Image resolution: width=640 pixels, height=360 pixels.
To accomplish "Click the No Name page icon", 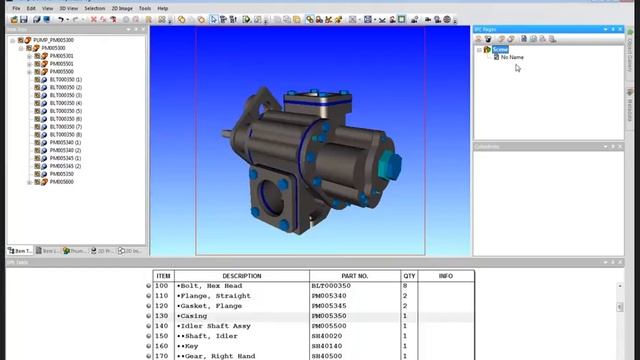I will 496,57.
